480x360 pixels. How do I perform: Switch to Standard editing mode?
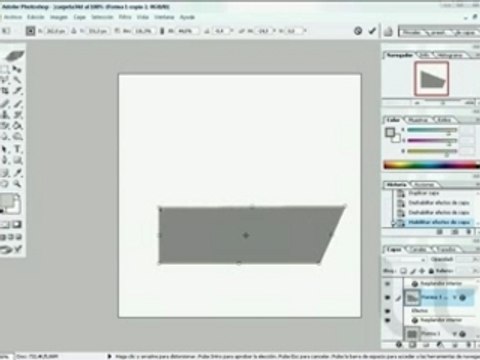tap(5, 225)
